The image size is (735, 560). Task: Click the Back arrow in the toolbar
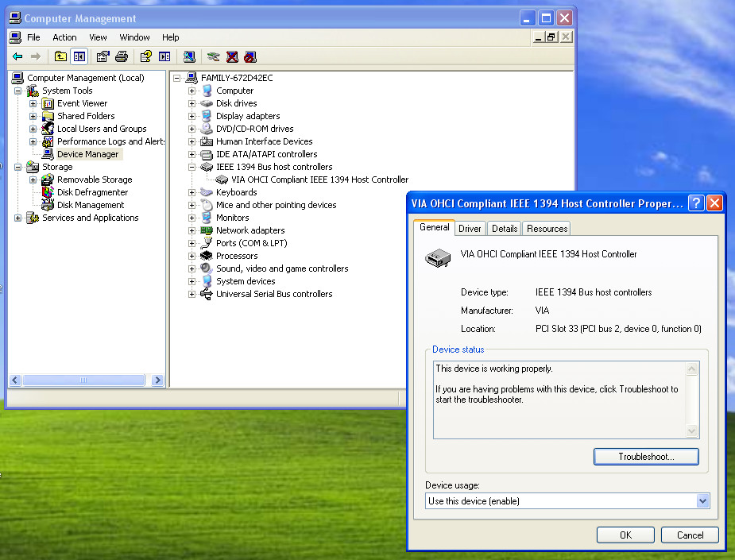[17, 56]
